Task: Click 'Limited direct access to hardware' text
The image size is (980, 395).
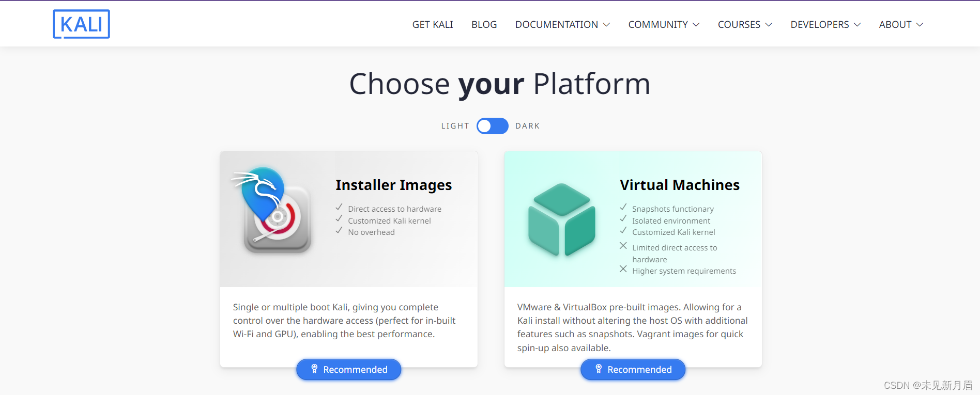Action: click(675, 254)
